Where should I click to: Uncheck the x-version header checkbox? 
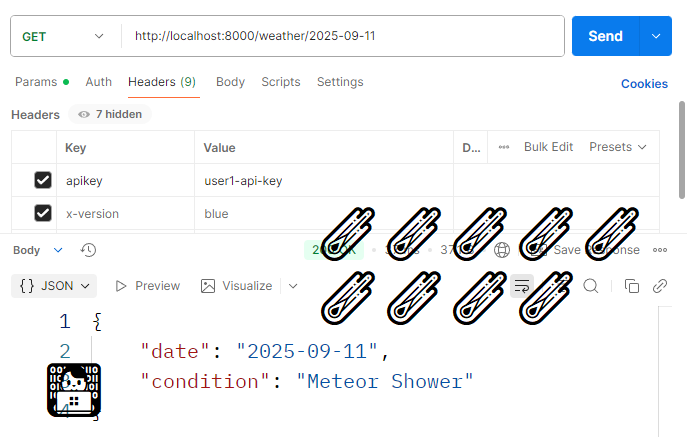[43, 213]
